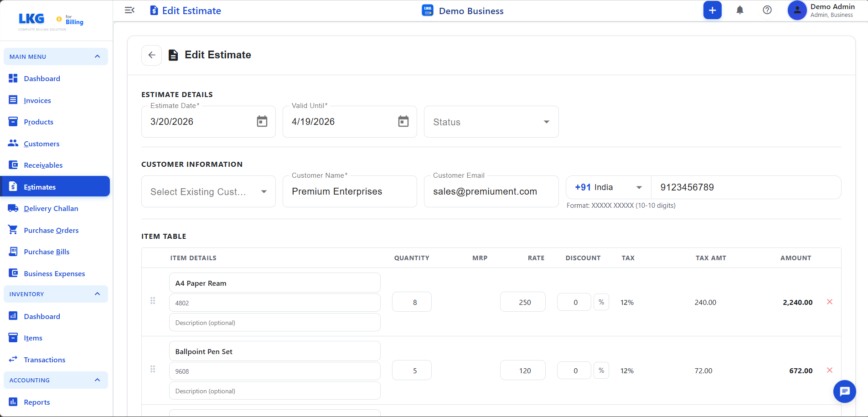The image size is (868, 417).
Task: Edit discount for A4 Paper Ream
Action: 574,302
